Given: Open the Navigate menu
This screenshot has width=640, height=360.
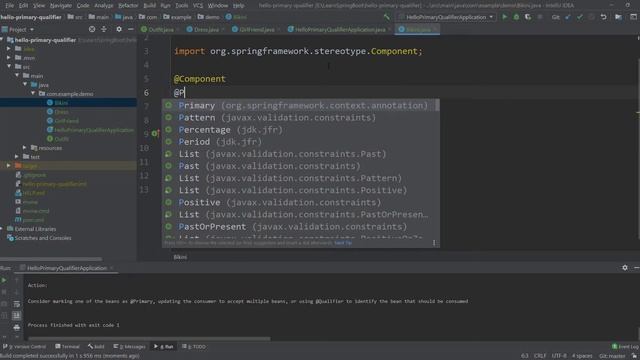Looking at the screenshot, I should click(61, 5).
